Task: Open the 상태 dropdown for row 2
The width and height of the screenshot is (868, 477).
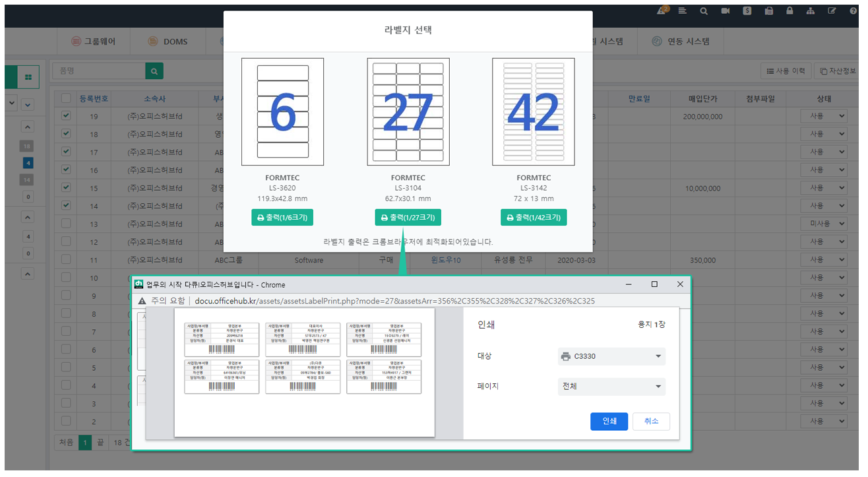Action: pyautogui.click(x=824, y=421)
